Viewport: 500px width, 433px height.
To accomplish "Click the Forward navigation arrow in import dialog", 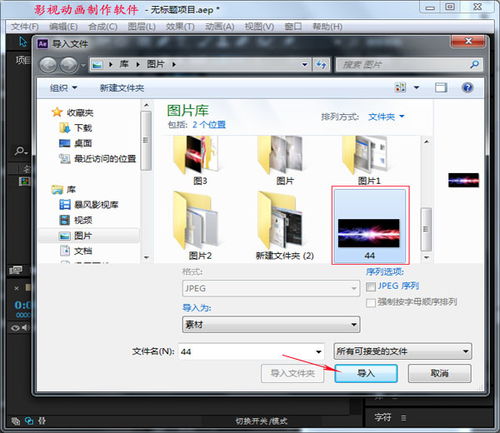I will click(x=68, y=64).
